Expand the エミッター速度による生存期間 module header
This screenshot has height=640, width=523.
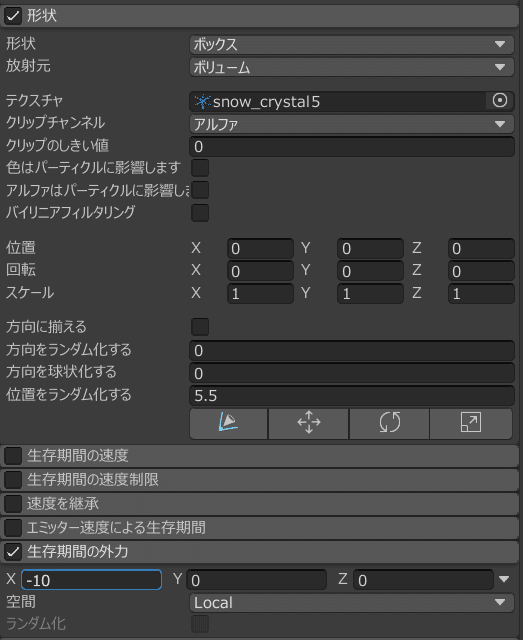(261, 528)
